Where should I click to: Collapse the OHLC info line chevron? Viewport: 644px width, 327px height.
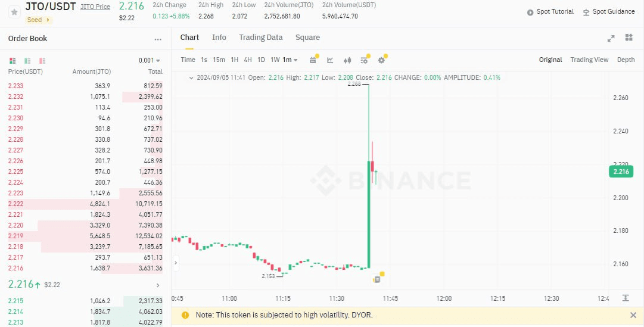[191, 77]
